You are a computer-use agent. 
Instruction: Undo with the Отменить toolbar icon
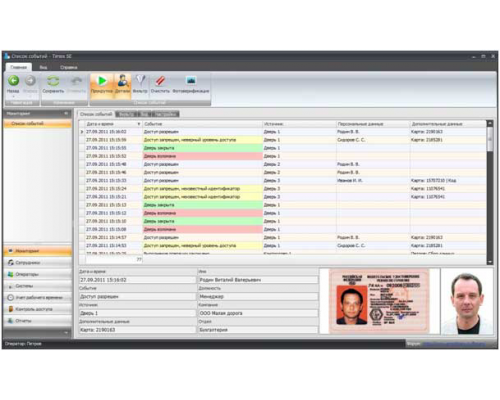pyautogui.click(x=76, y=81)
